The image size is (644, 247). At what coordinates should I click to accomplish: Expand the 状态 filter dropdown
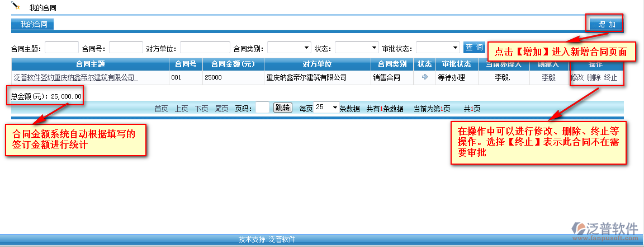click(356, 48)
